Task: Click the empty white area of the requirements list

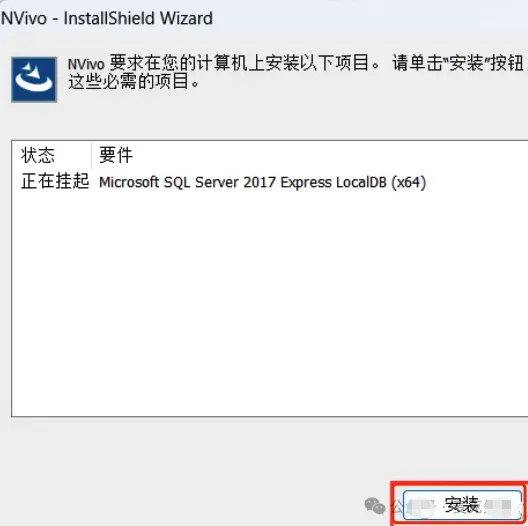Action: click(x=269, y=303)
